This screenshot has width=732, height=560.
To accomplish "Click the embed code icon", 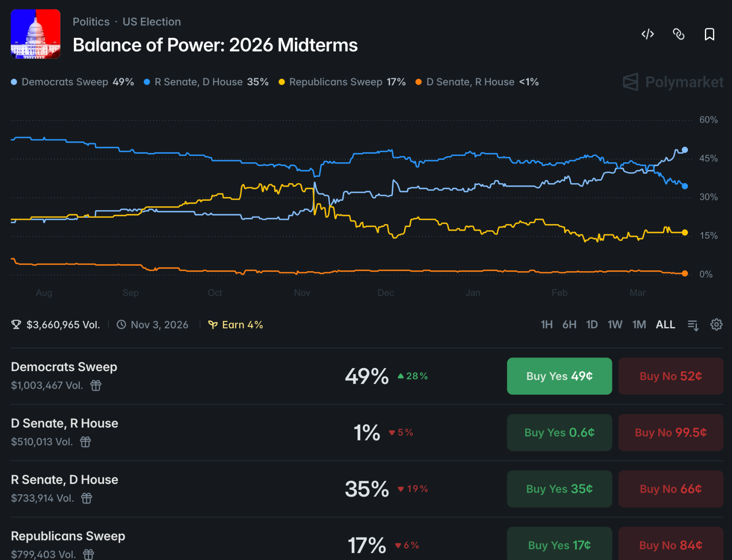I will (x=648, y=34).
